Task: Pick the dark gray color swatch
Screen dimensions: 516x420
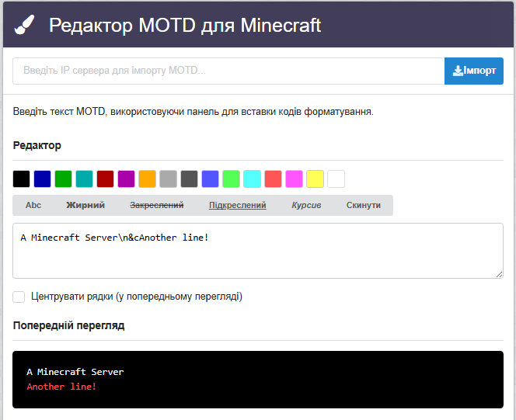Action: [189, 179]
